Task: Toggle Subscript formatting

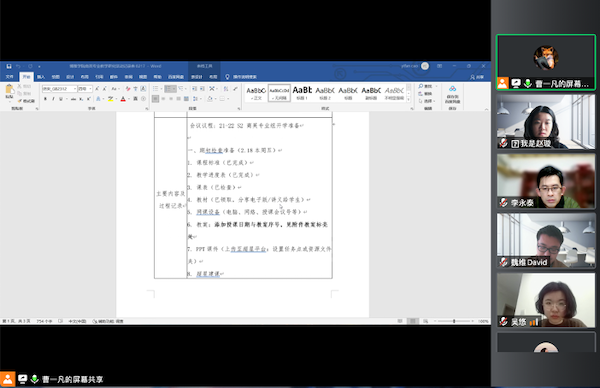Action: pos(81,99)
